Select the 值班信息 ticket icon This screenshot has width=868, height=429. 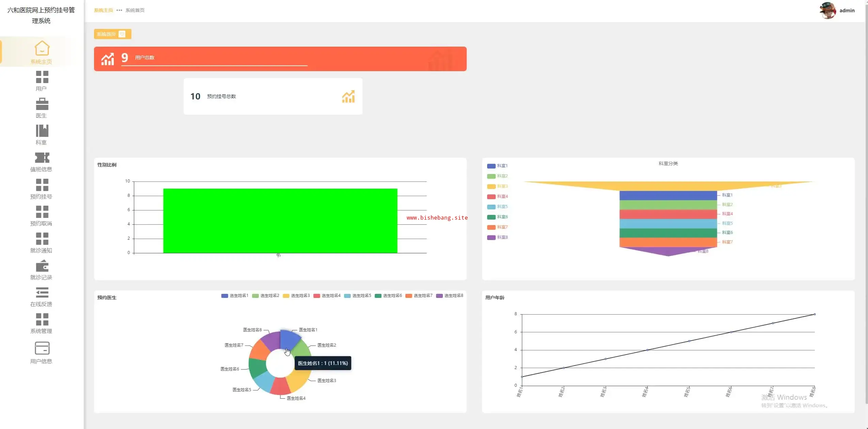pyautogui.click(x=42, y=158)
